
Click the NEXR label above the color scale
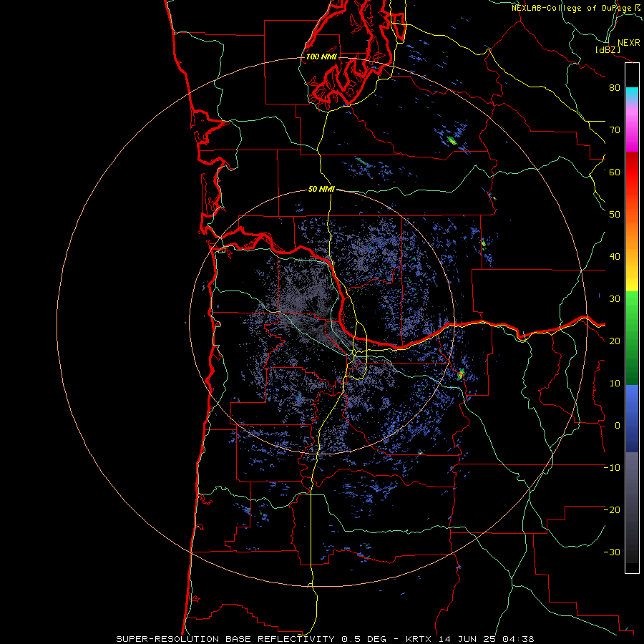[628, 43]
